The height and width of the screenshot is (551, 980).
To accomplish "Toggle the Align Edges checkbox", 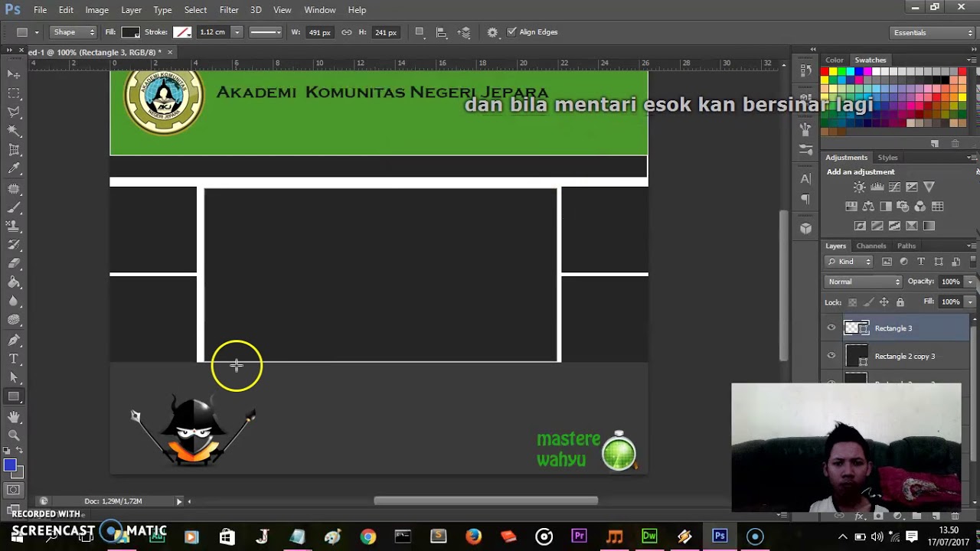I will [x=511, y=32].
